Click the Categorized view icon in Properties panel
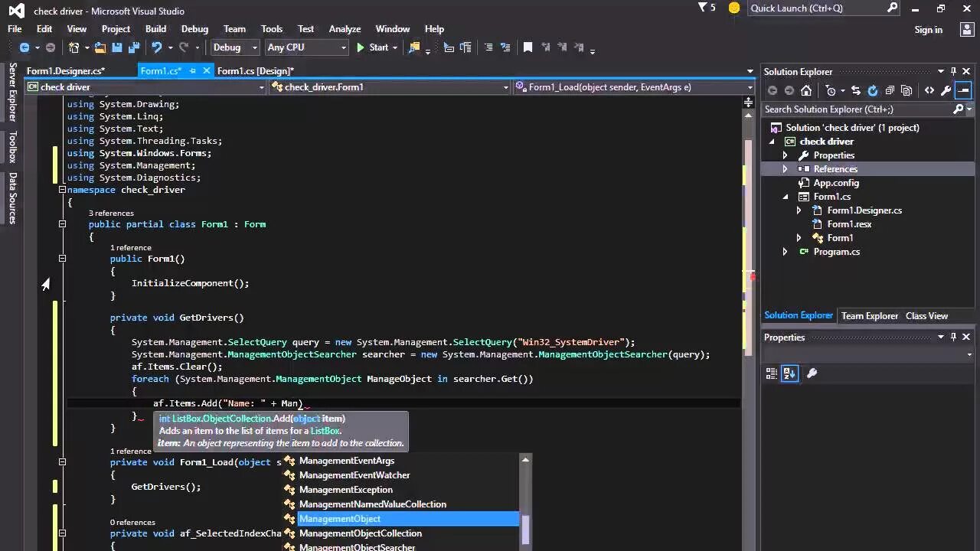 tap(772, 373)
